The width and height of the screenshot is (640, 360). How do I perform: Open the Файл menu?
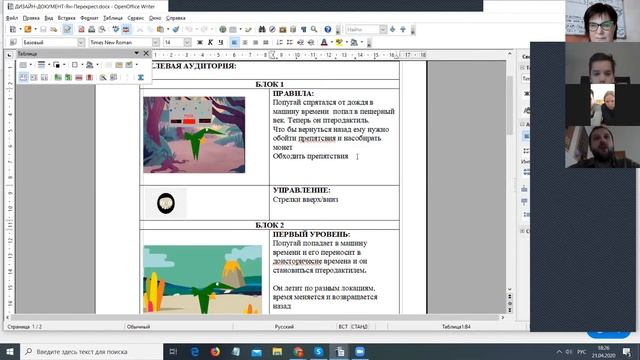[x=12, y=18]
